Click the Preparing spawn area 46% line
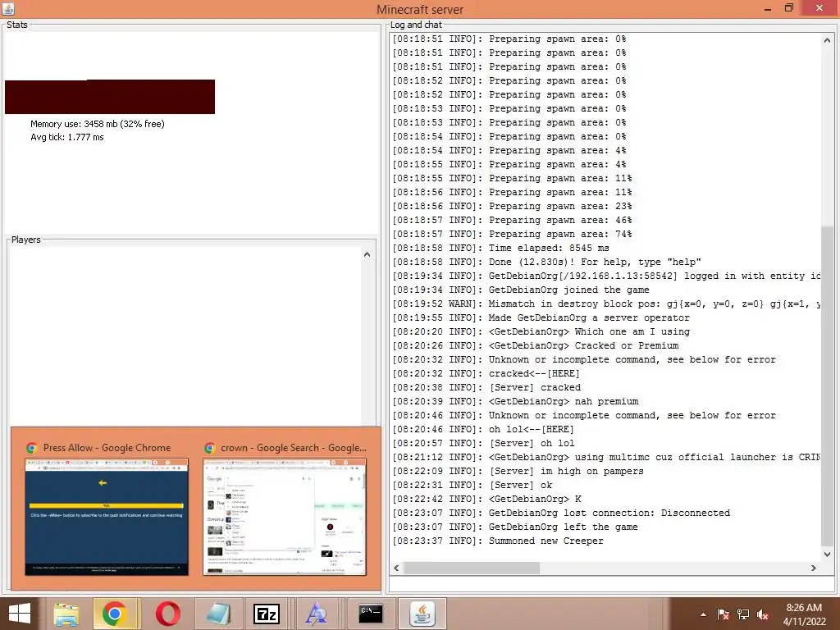Screen dimensions: 840x630 pos(512,220)
